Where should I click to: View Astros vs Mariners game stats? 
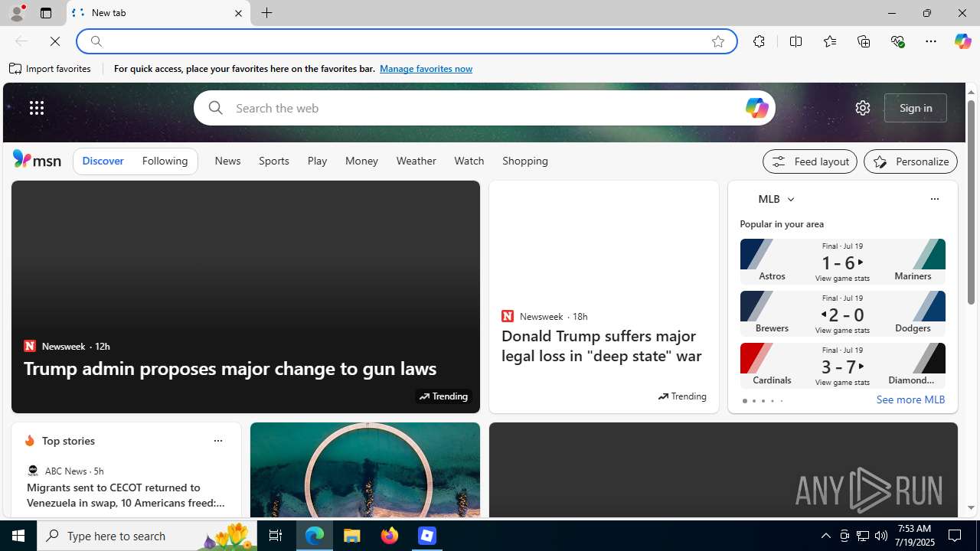pyautogui.click(x=842, y=279)
